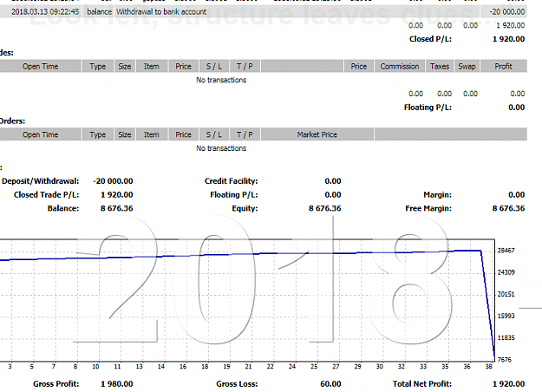Click the 'Gross Loss:' label
The image size is (542, 392).
pyautogui.click(x=237, y=384)
